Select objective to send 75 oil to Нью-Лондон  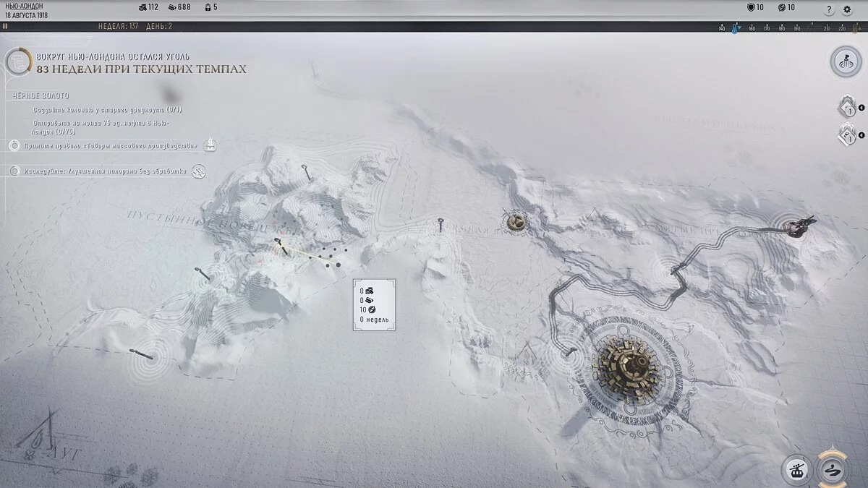click(x=101, y=127)
